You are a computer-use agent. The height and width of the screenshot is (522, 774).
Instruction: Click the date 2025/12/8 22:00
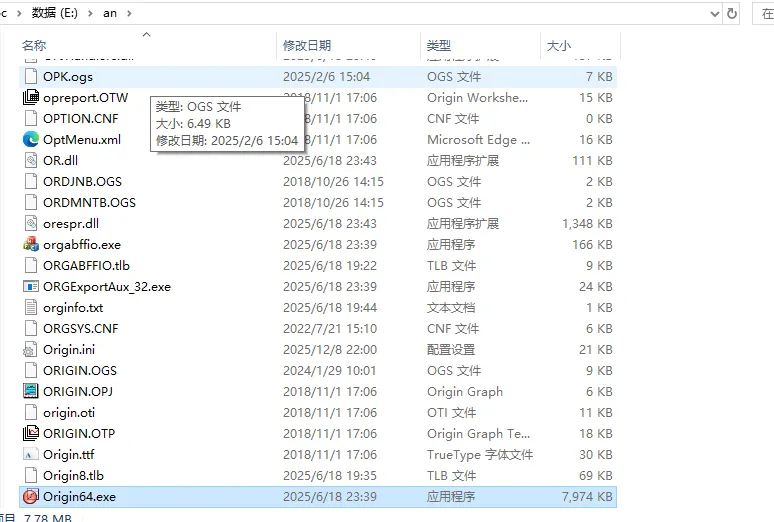330,350
